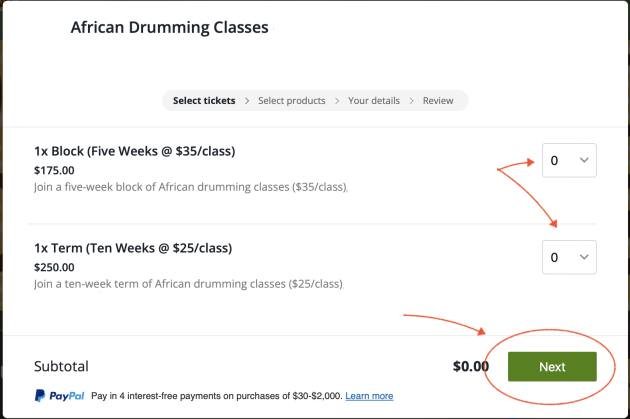Select the 'Select tickets' breadcrumb step

click(x=204, y=100)
